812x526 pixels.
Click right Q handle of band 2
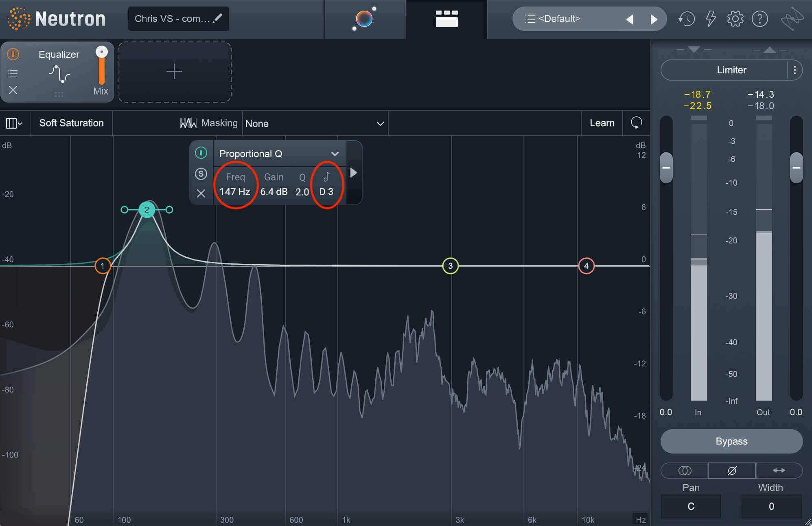(169, 210)
